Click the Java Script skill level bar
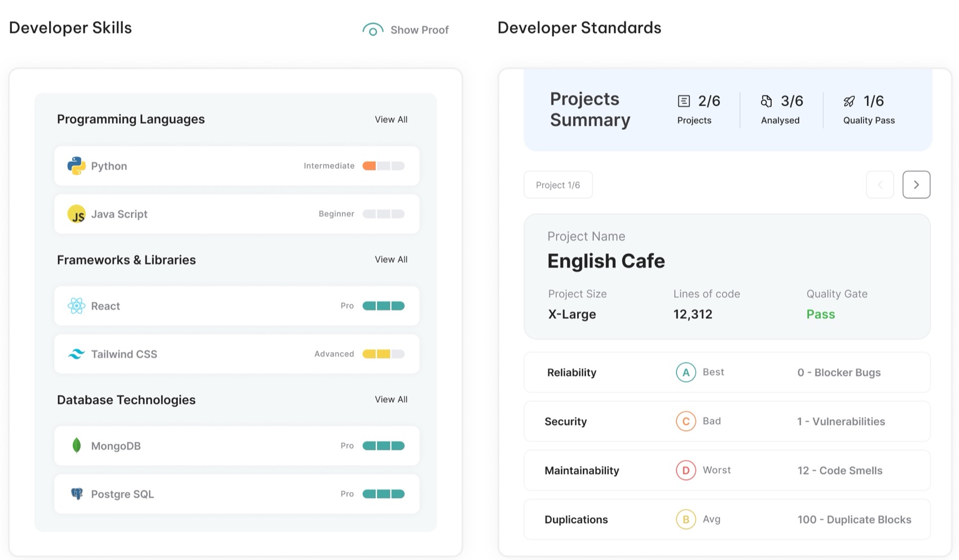Image resolution: width=959 pixels, height=560 pixels. coord(384,214)
